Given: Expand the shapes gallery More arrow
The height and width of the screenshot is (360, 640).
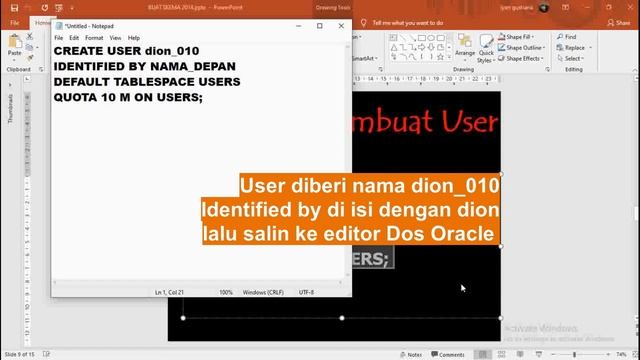Looking at the screenshot, I should click(x=449, y=58).
